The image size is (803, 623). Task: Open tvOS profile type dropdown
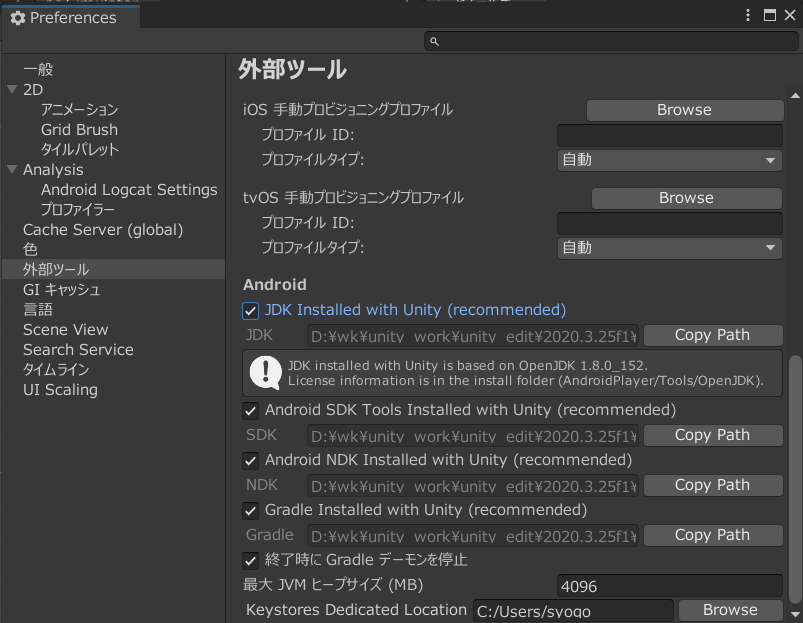pos(669,248)
